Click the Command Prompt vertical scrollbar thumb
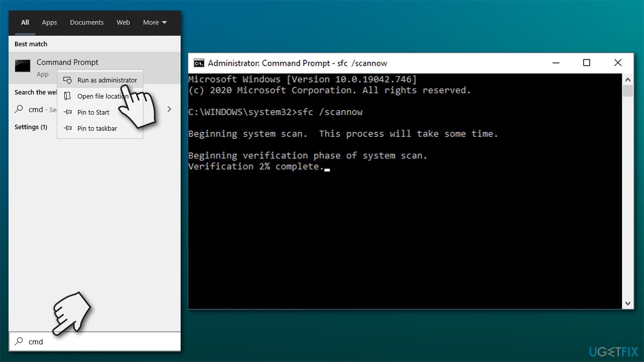Screen dimensions: 644x362 627,91
